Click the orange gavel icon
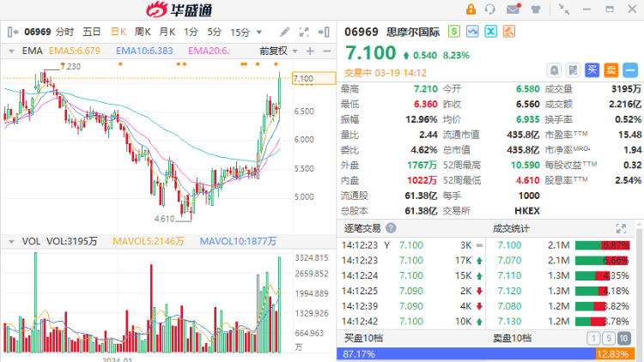 pyautogui.click(x=509, y=32)
